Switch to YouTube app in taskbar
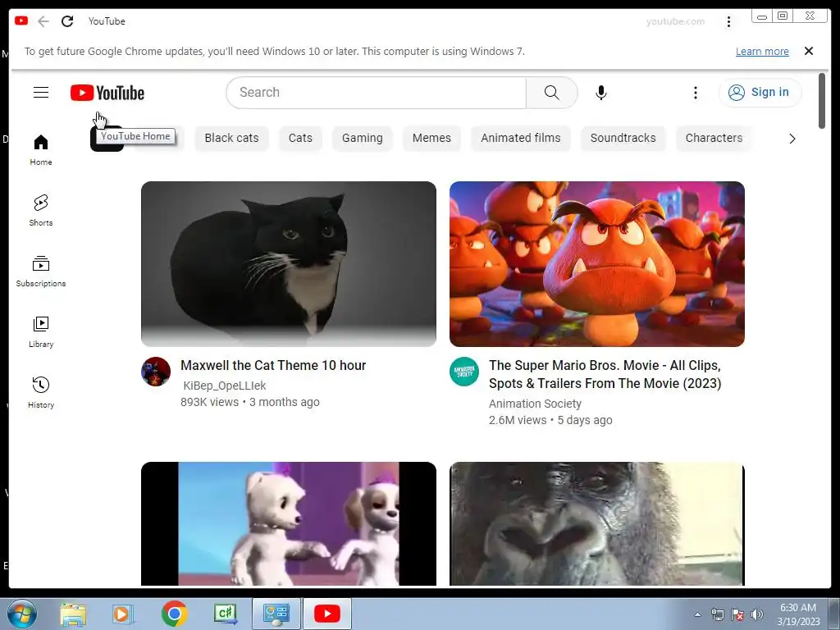The width and height of the screenshot is (840, 630). click(327, 614)
